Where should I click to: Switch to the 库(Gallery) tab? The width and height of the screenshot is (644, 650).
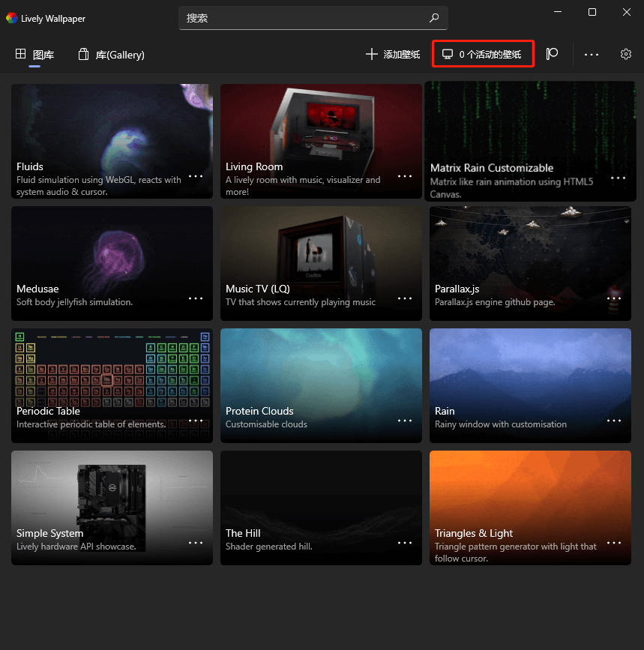click(111, 55)
